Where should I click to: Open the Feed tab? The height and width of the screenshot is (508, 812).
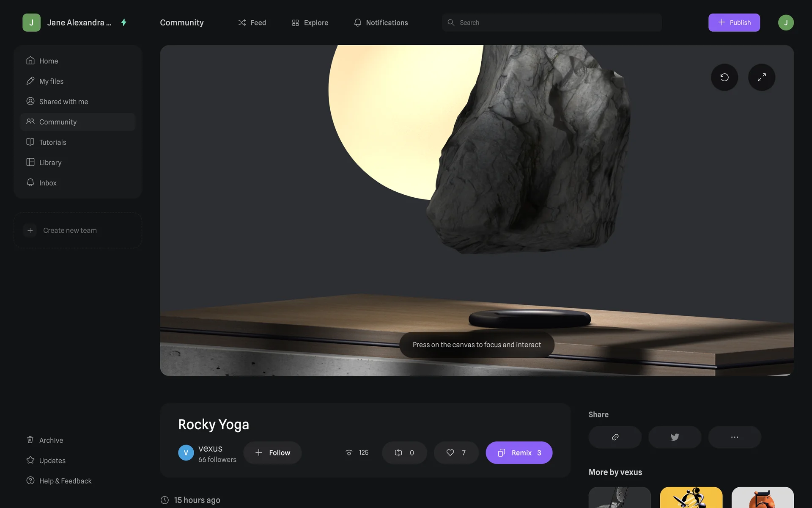[x=252, y=22]
